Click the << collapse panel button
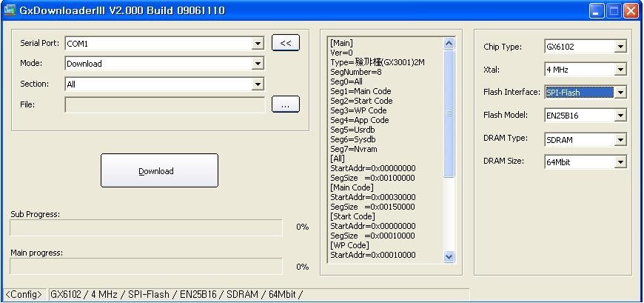 (286, 43)
